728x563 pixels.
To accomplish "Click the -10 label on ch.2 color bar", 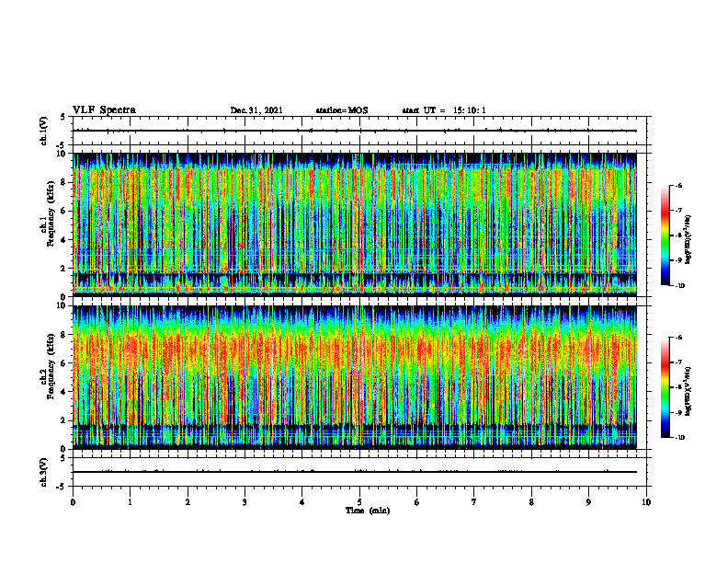I will pos(679,438).
